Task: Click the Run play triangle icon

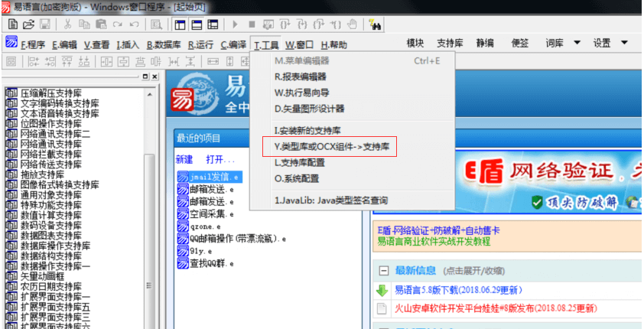Action: tap(235, 24)
